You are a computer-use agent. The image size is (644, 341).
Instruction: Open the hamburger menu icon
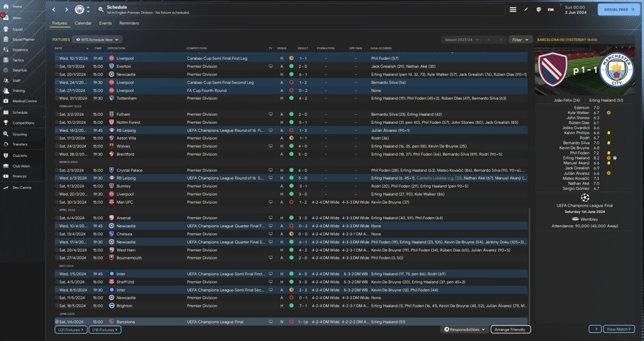point(513,10)
